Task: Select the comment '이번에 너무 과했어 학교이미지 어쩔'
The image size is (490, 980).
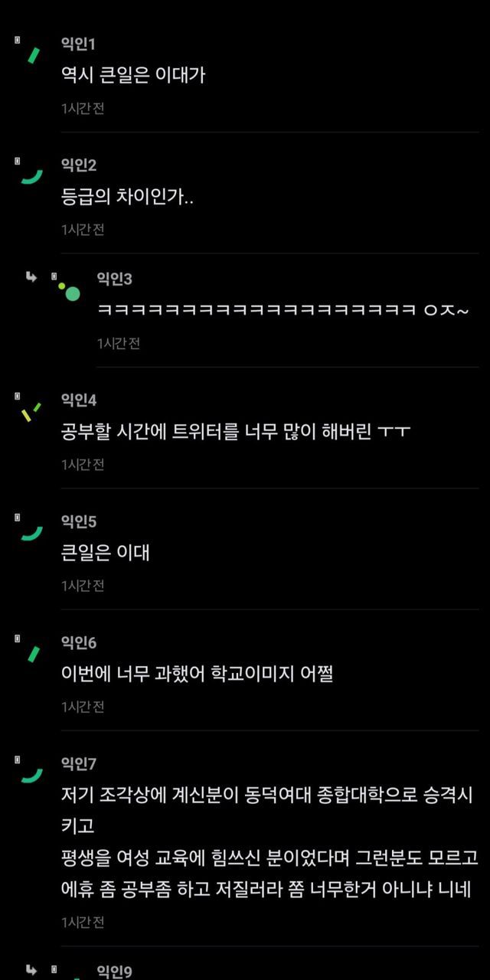Action: point(197,674)
